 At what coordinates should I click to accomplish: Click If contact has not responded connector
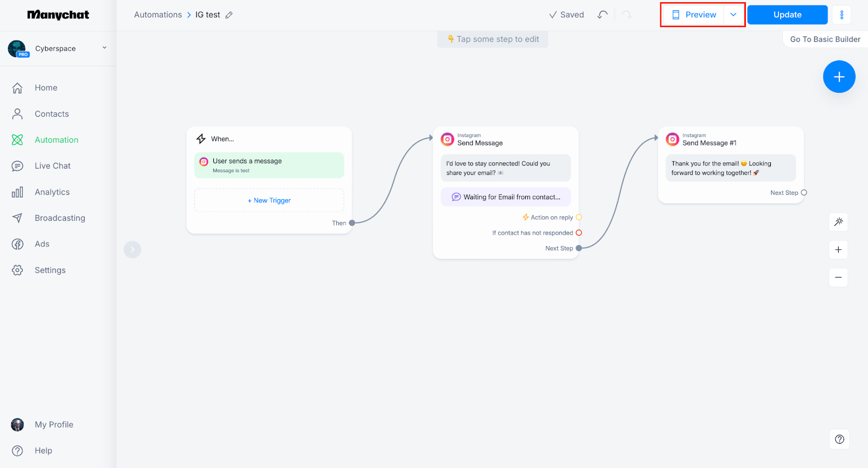click(579, 232)
